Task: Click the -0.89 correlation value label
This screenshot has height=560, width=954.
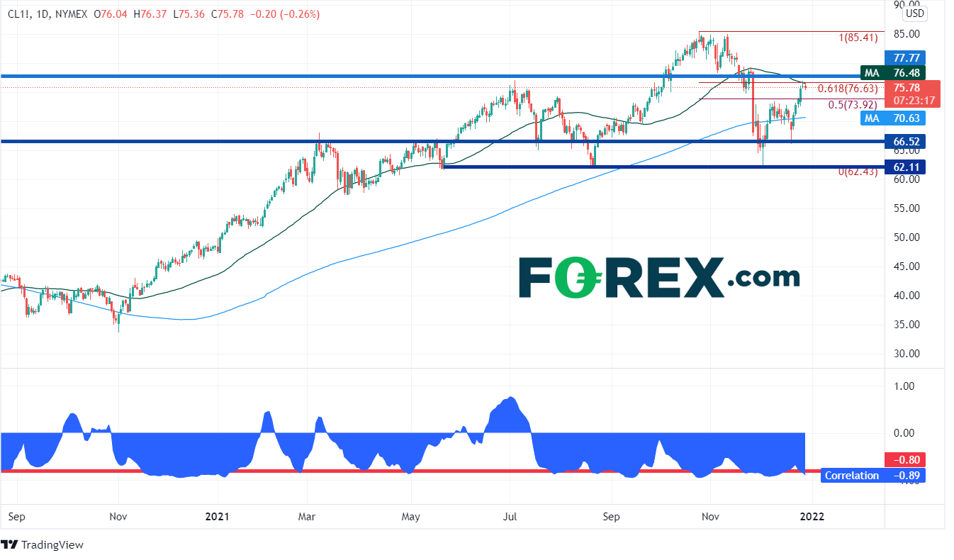Action: [x=907, y=476]
